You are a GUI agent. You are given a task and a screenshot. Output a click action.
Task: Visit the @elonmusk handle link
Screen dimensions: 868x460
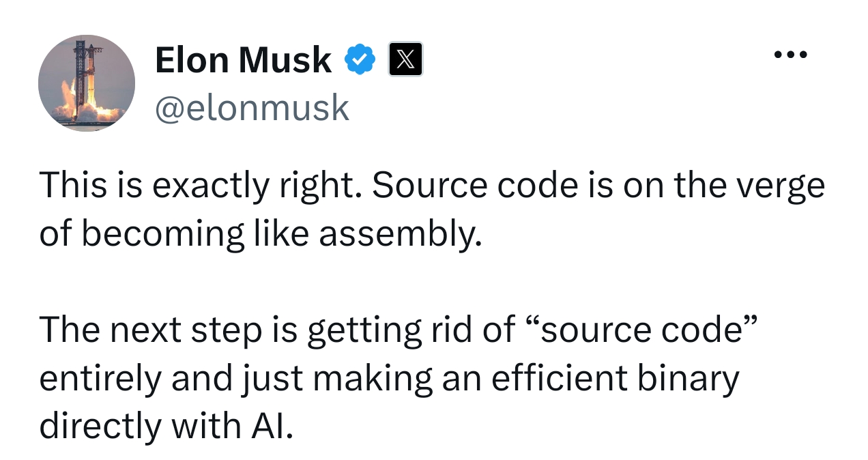[252, 108]
